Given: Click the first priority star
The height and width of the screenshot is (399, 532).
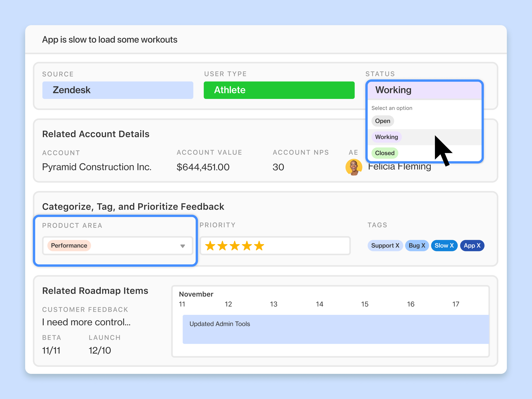Looking at the screenshot, I should [x=210, y=246].
